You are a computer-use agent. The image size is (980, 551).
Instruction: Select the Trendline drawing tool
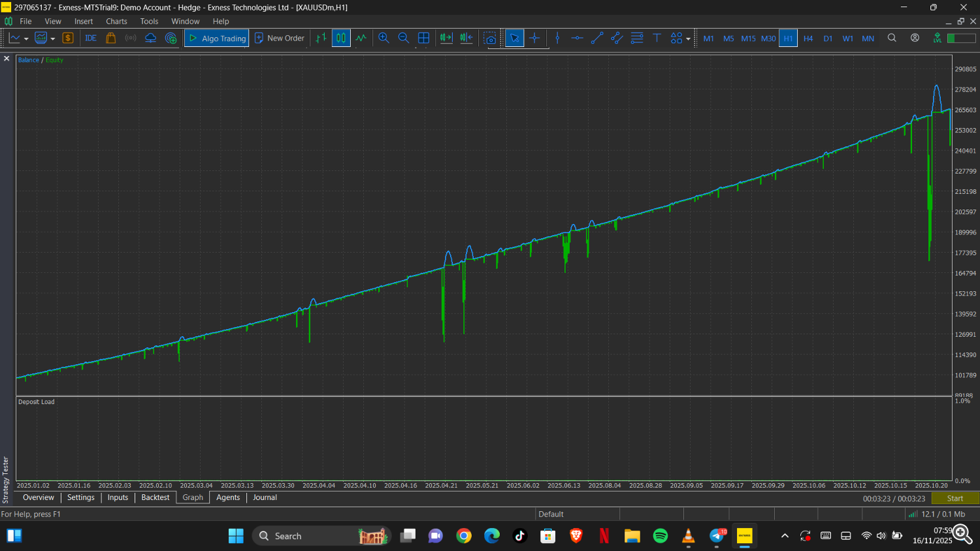596,38
